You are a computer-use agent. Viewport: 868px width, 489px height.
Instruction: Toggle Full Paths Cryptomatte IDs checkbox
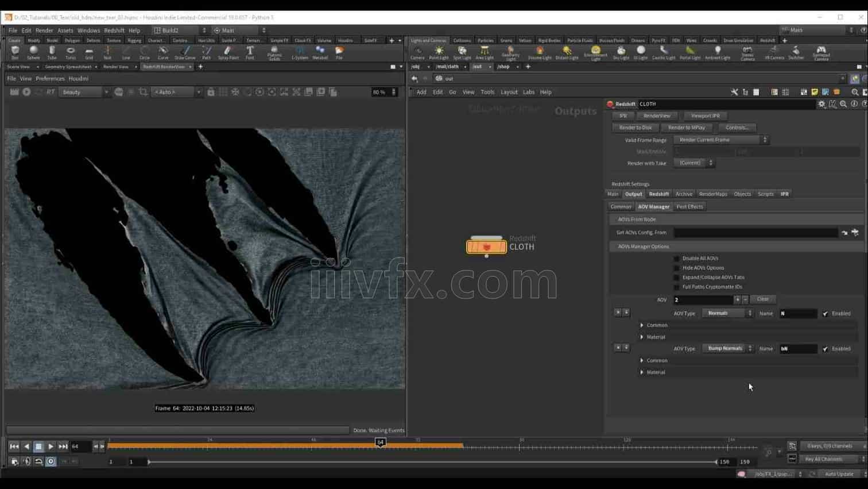676,287
